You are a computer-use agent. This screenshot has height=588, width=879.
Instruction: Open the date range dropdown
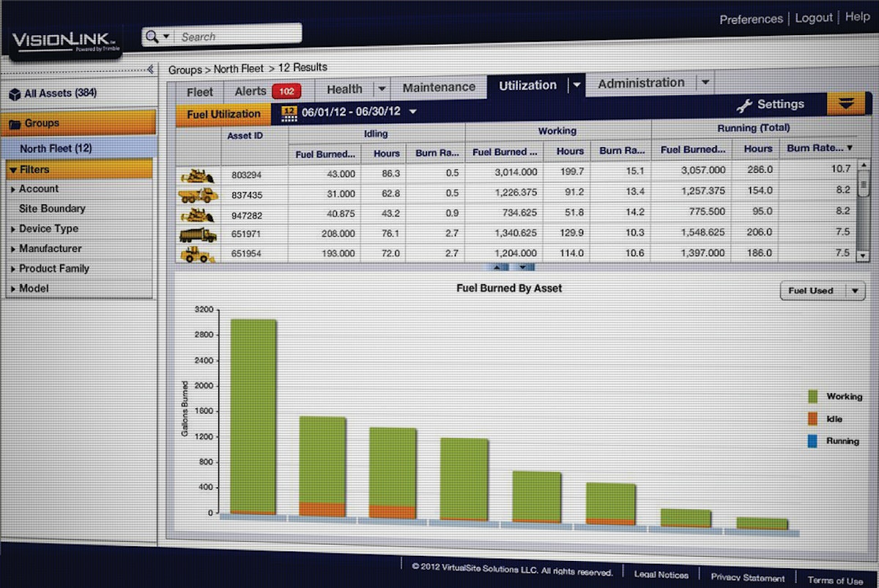tap(412, 112)
